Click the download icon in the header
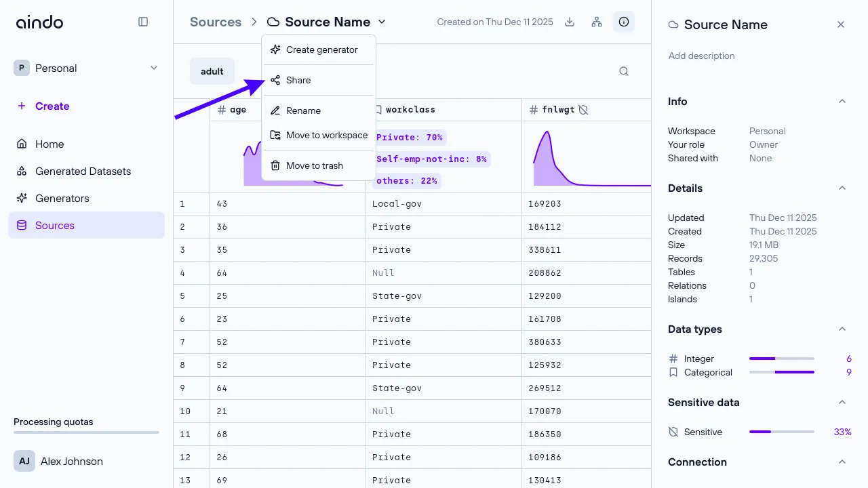Viewport: 868px width, 488px height. click(x=570, y=22)
